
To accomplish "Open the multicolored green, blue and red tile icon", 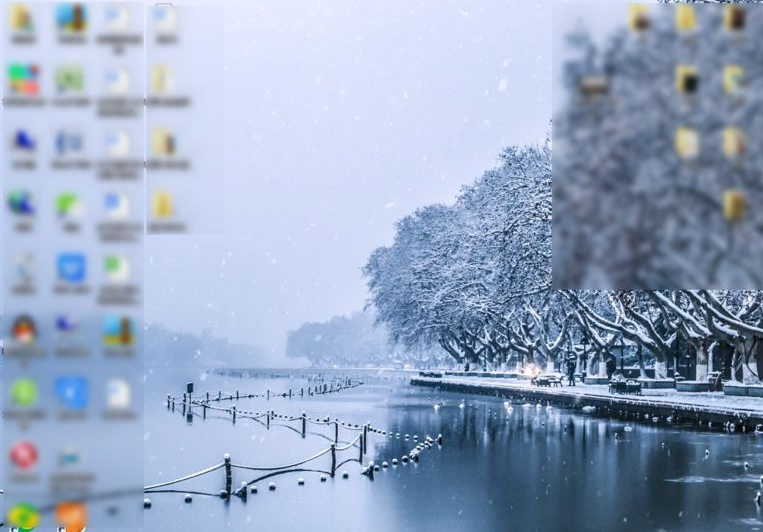I will point(23,79).
